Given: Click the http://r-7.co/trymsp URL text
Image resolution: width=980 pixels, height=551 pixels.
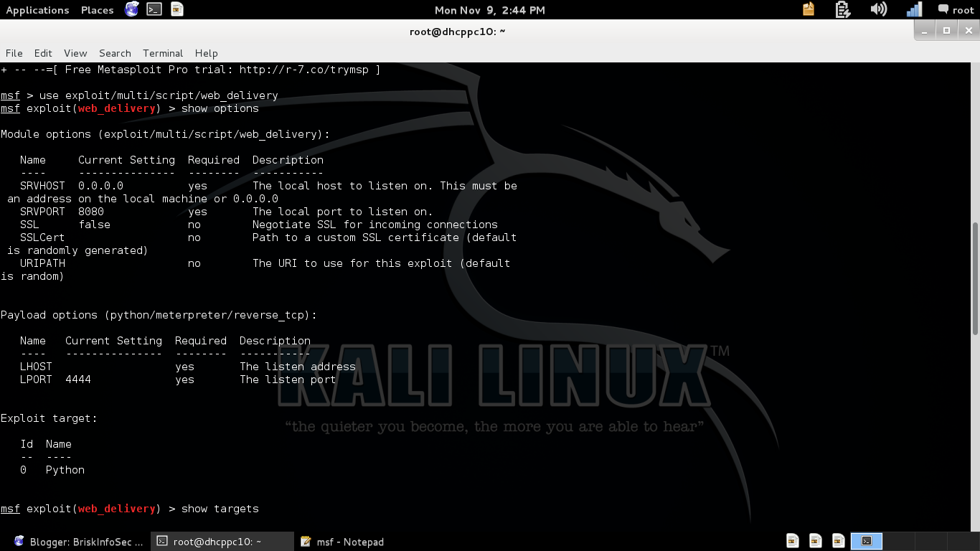Looking at the screenshot, I should point(303,70).
